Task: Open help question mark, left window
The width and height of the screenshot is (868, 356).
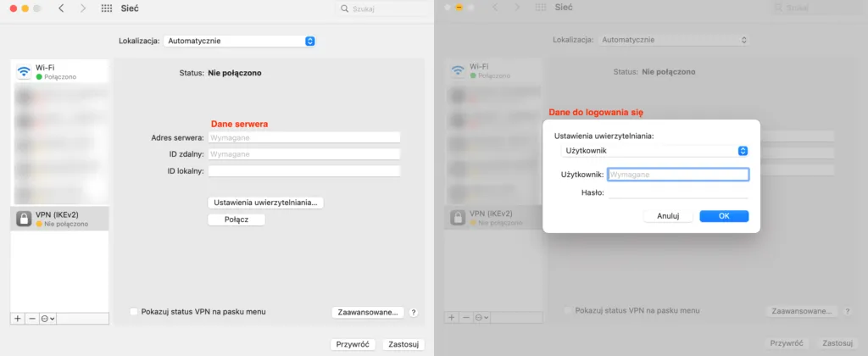Action: coord(414,312)
